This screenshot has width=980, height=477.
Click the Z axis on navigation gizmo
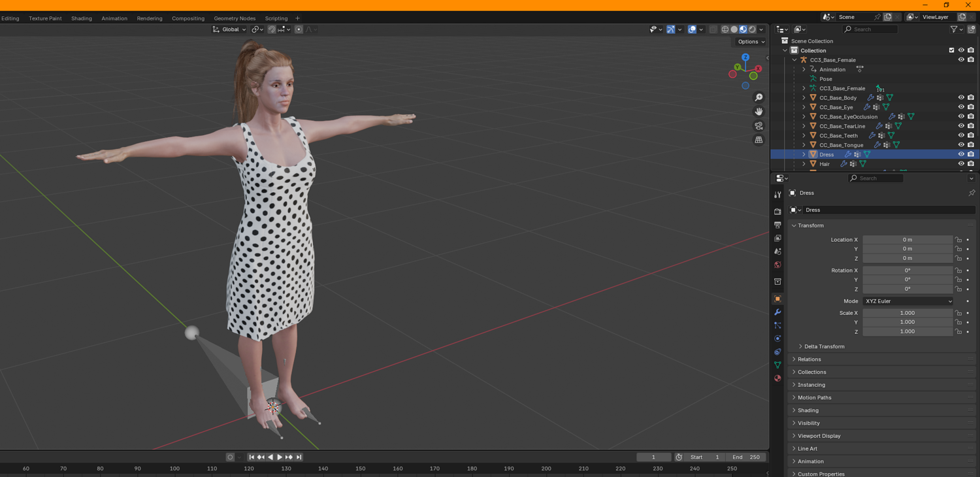click(x=745, y=58)
